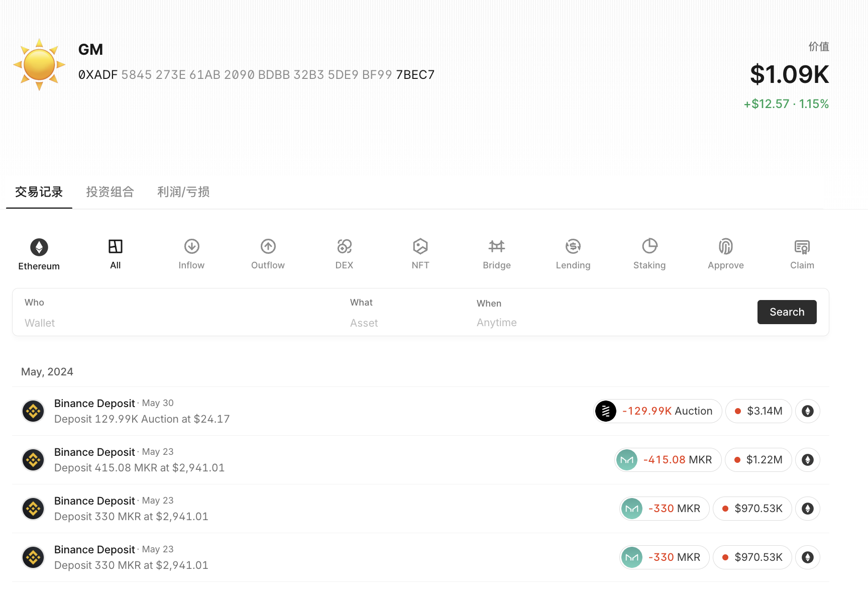Image resolution: width=868 pixels, height=589 pixels.
Task: Show Bridge transactions
Action: 497,254
